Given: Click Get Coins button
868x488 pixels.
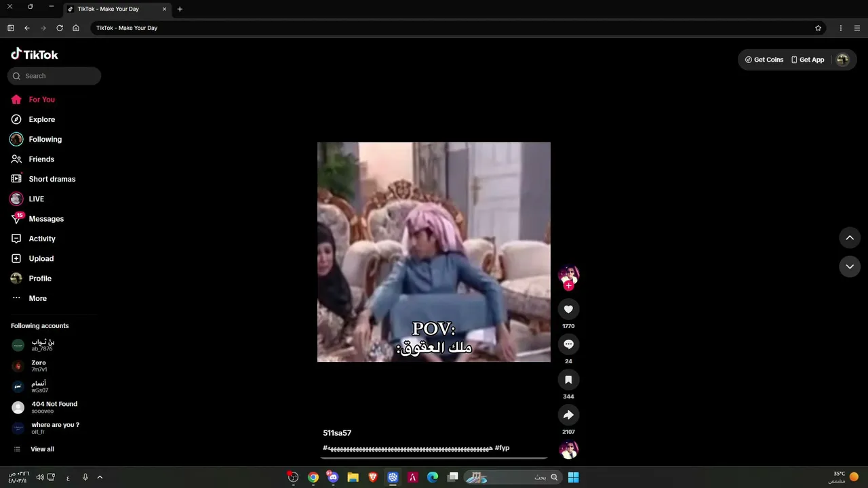Looking at the screenshot, I should (x=764, y=60).
